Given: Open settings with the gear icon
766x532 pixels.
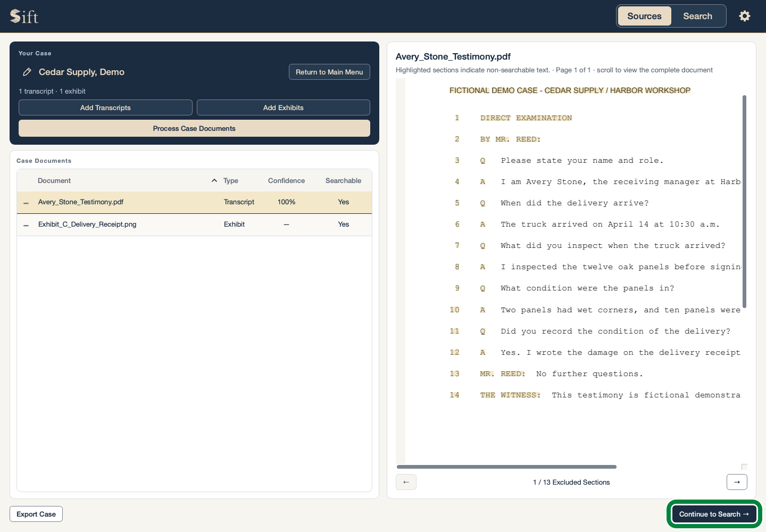Looking at the screenshot, I should 745,16.
